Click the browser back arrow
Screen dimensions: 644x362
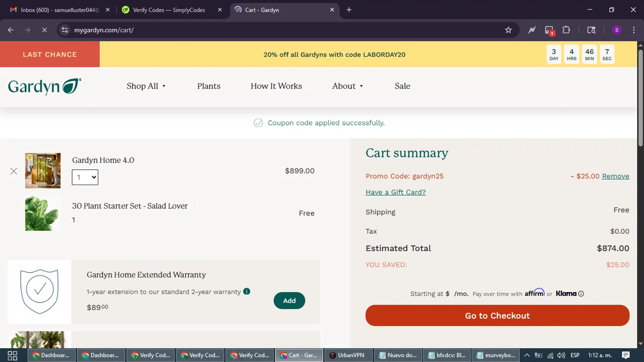[x=11, y=30]
